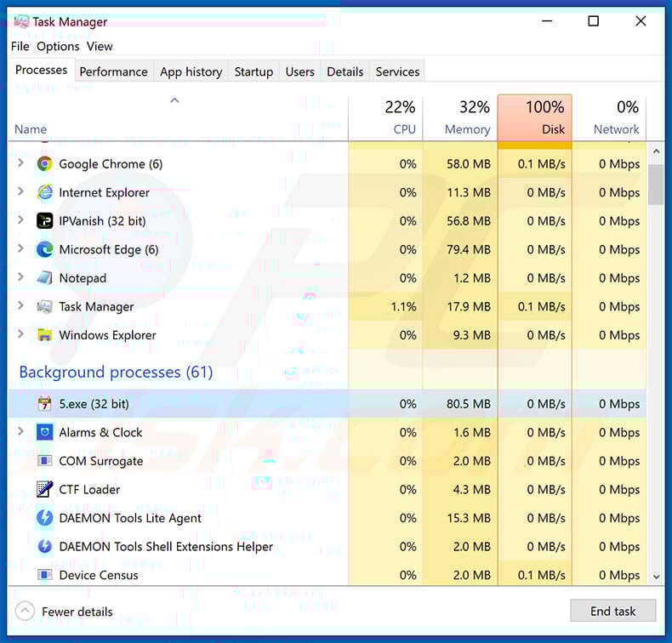Expand the IPVanish process group

coord(20,220)
